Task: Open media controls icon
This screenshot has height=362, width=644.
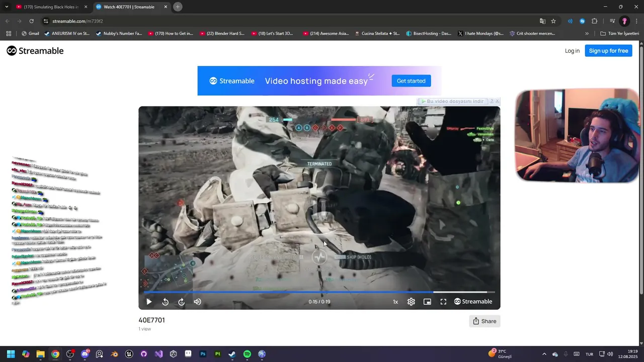Action: tap(612, 21)
